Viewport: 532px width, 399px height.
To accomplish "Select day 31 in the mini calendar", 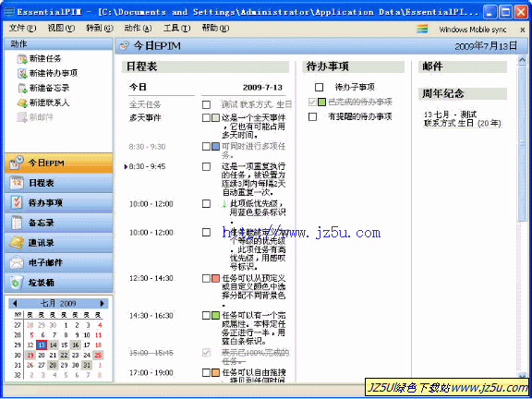I will 87,365.
